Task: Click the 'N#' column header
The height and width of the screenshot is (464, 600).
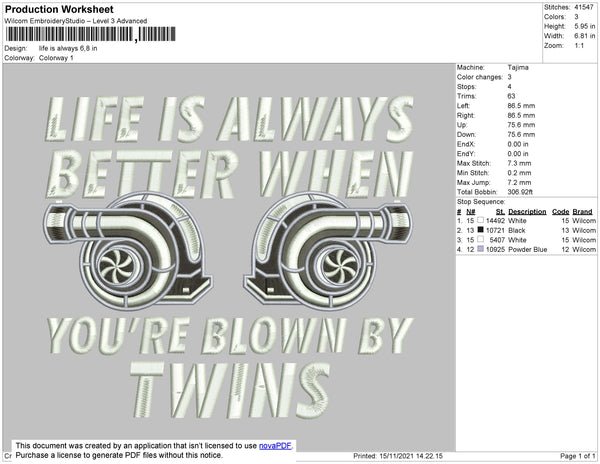Action: click(x=470, y=212)
